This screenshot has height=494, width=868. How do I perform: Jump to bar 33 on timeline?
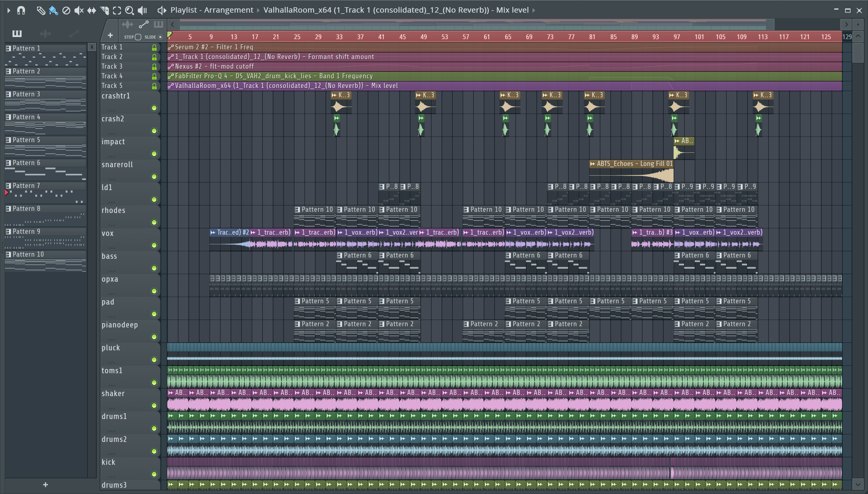339,37
